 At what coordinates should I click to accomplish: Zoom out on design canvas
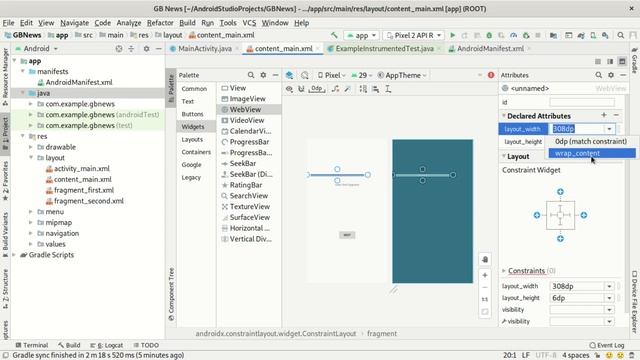[x=485, y=287]
